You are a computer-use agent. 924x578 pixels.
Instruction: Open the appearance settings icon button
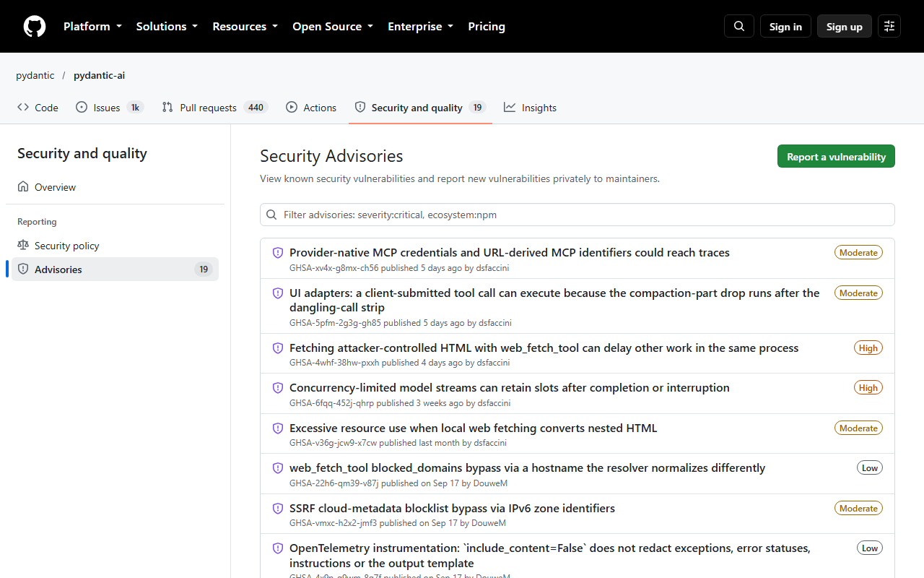click(889, 26)
